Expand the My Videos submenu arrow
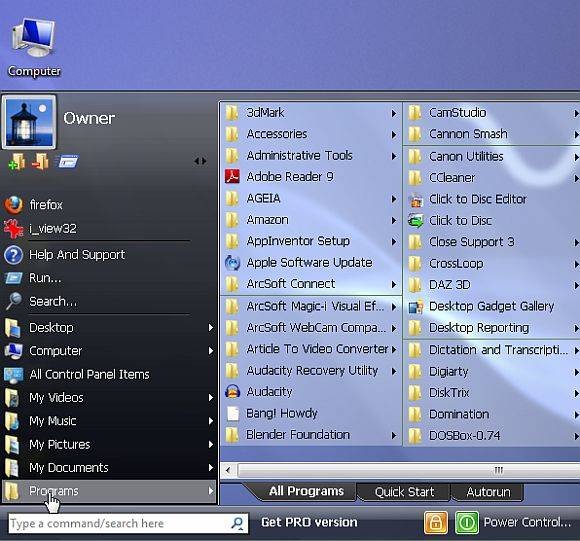The height and width of the screenshot is (541, 580). pos(210,398)
